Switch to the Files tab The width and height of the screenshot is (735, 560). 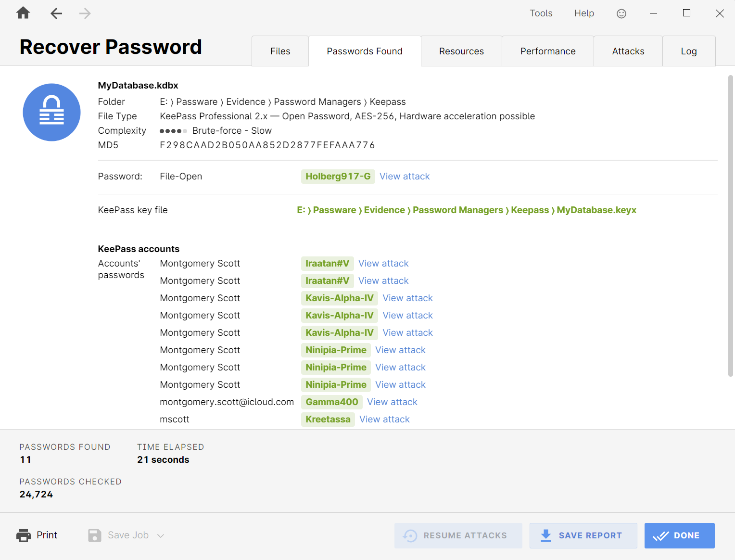tap(280, 51)
